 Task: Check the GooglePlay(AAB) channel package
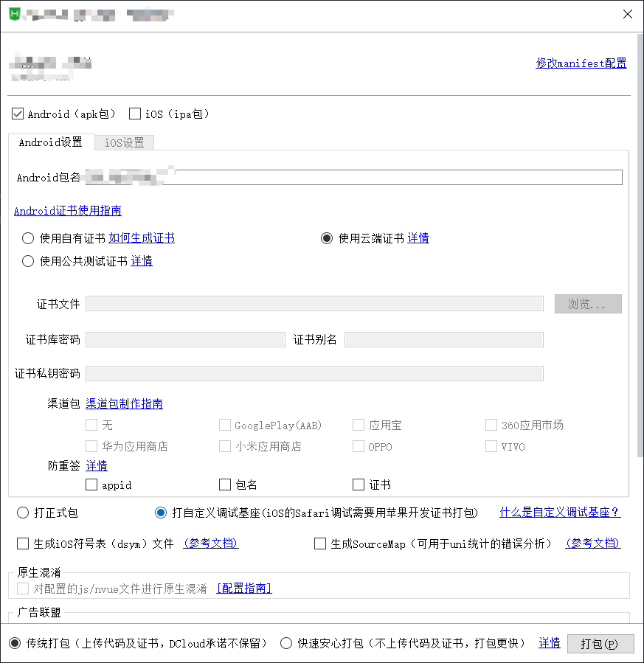click(x=225, y=425)
